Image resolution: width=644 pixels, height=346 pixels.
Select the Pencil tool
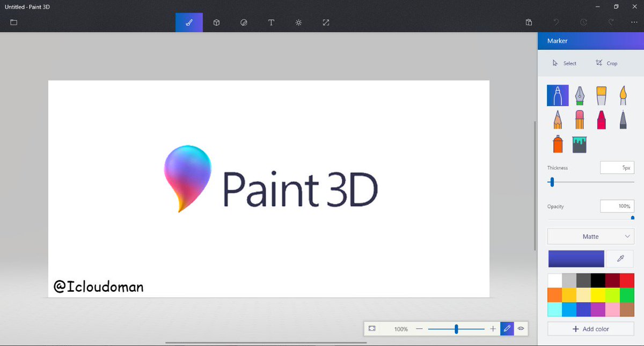558,120
